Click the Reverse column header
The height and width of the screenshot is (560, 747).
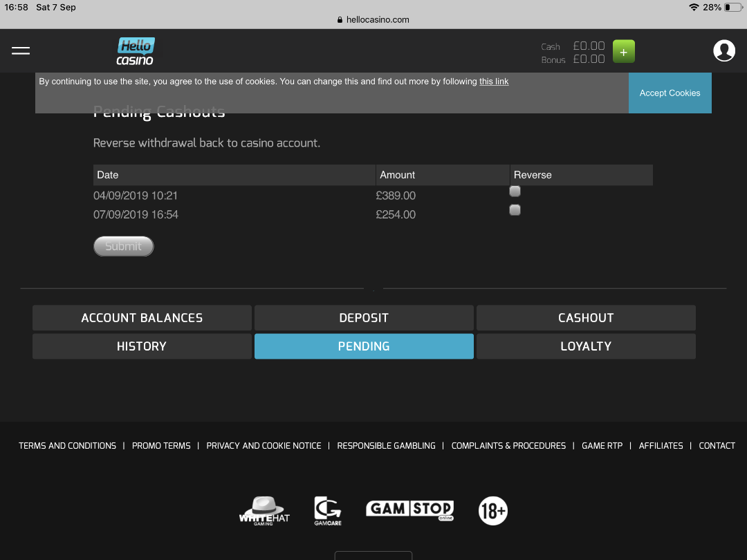pyautogui.click(x=581, y=175)
